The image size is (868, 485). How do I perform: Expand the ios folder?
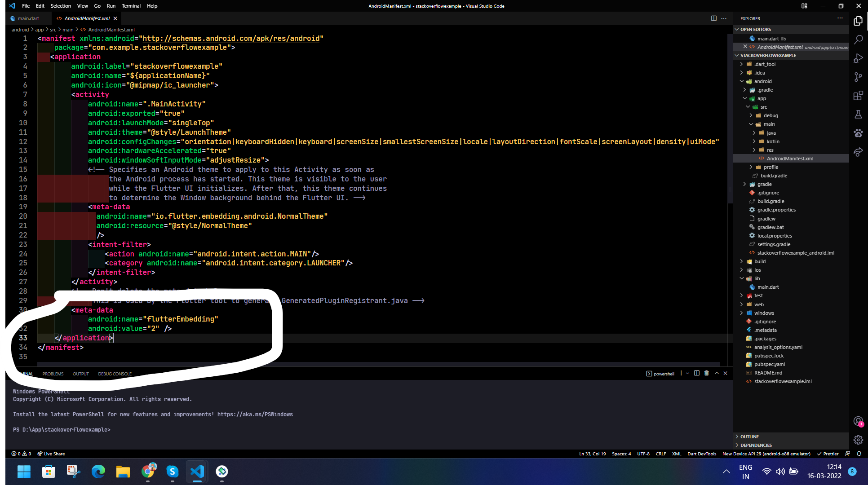pyautogui.click(x=791, y=270)
